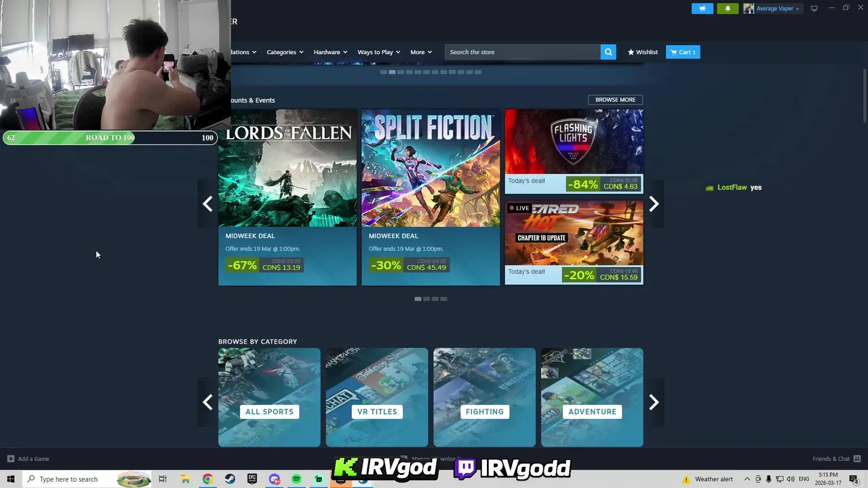Expand the More menu

[x=421, y=52]
